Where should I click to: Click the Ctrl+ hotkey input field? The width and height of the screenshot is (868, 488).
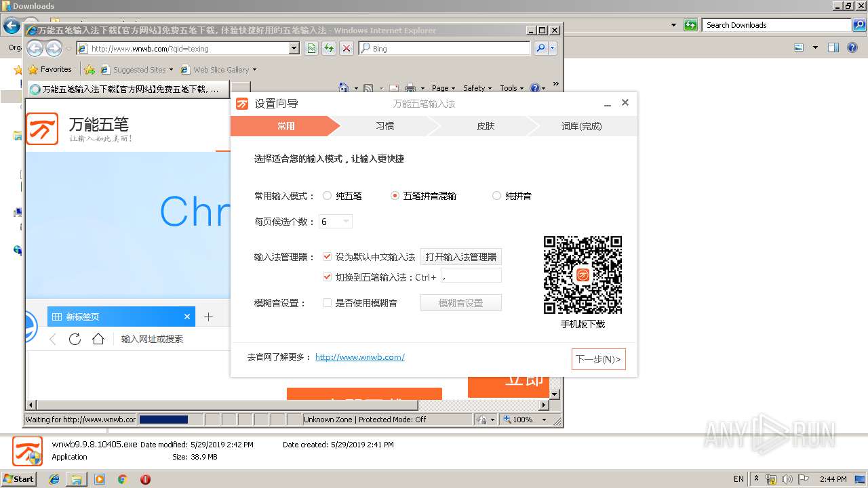pyautogui.click(x=471, y=276)
